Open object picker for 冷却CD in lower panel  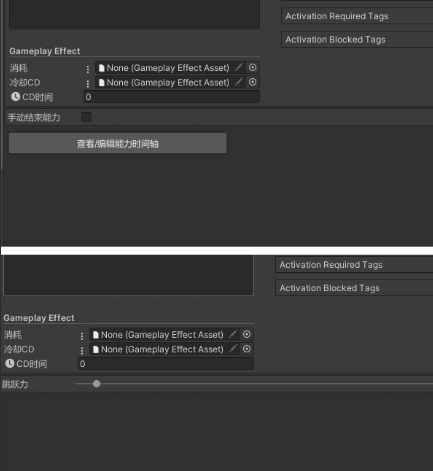[247, 349]
